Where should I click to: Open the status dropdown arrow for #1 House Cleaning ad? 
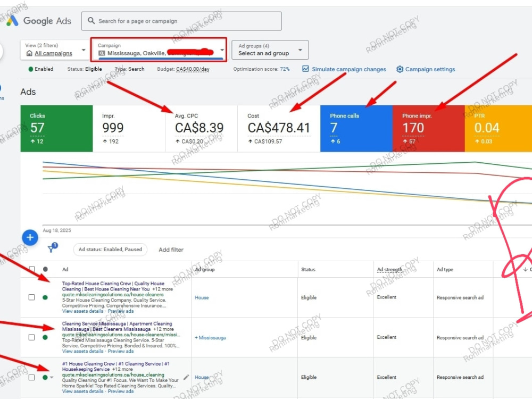(52, 377)
